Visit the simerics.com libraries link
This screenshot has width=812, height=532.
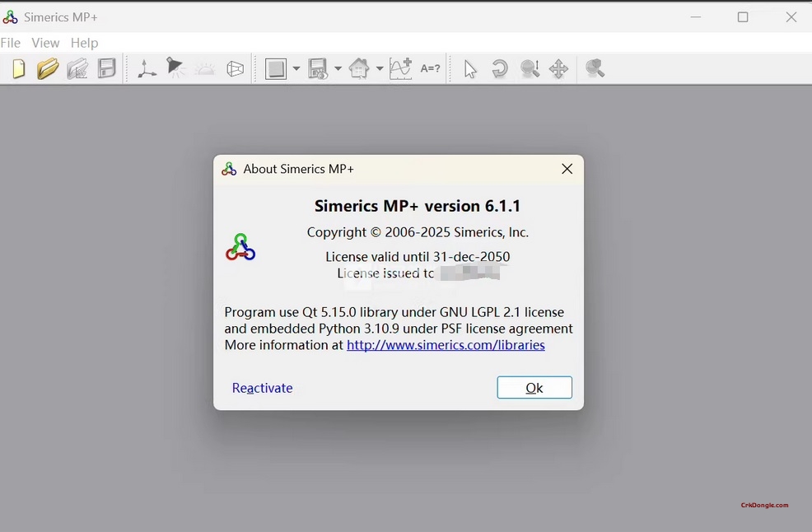tap(446, 345)
